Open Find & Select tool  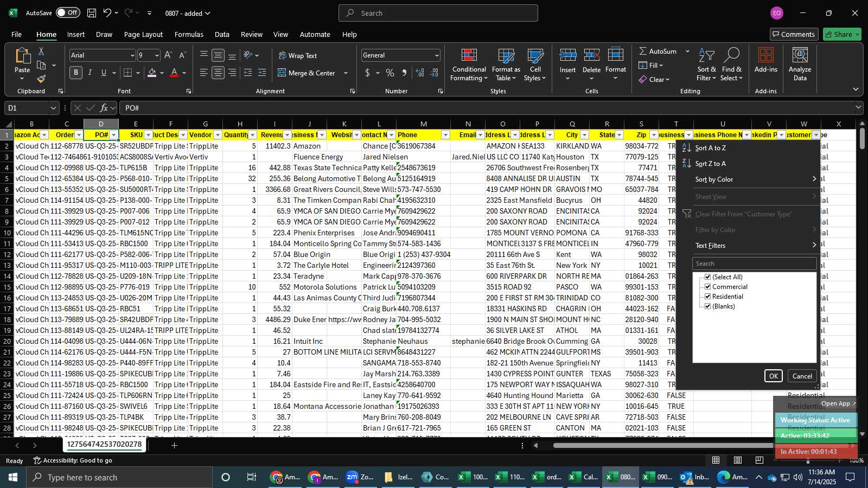coord(732,65)
